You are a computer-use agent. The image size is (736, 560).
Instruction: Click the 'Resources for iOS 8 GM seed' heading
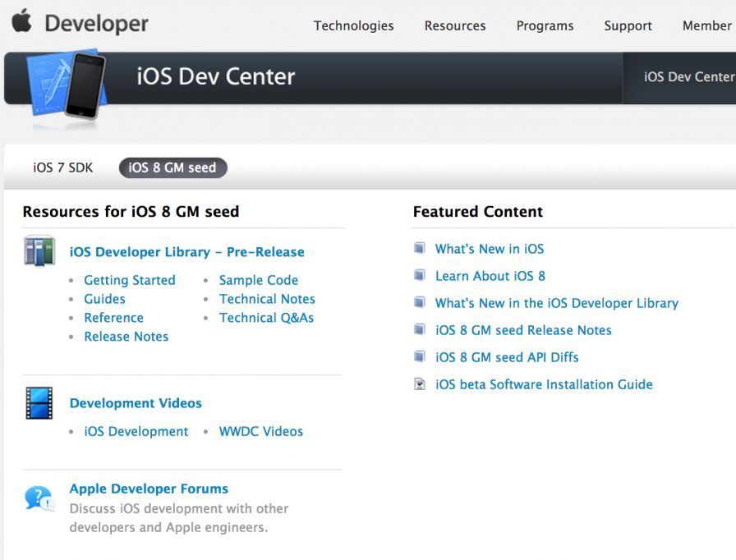pyautogui.click(x=131, y=212)
